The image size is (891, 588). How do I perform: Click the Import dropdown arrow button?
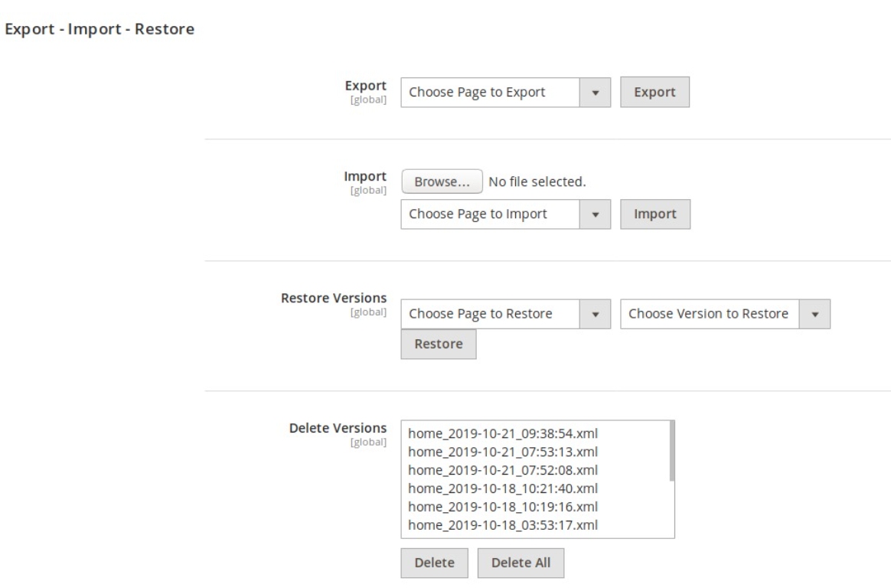tap(595, 214)
